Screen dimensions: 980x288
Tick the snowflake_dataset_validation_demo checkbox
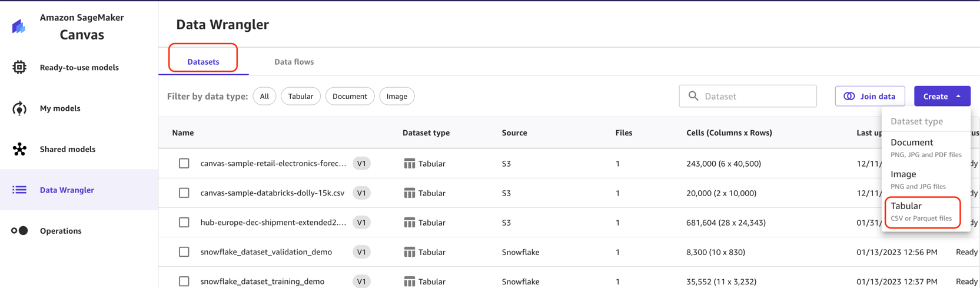pyautogui.click(x=184, y=252)
